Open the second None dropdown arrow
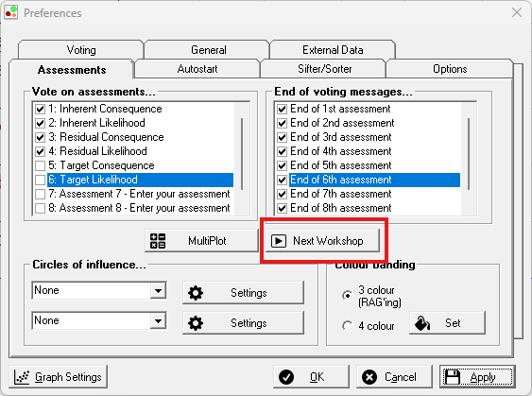 point(158,321)
